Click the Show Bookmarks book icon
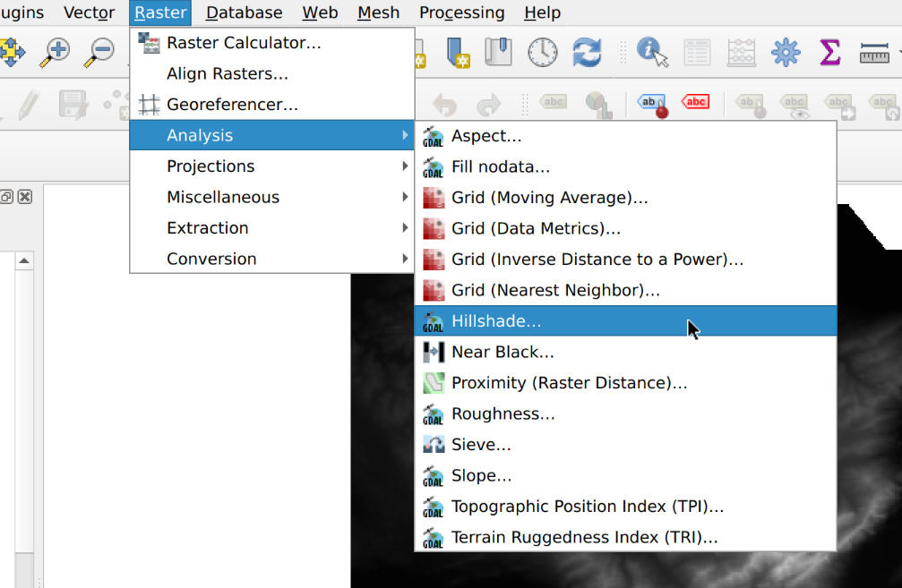 click(497, 53)
